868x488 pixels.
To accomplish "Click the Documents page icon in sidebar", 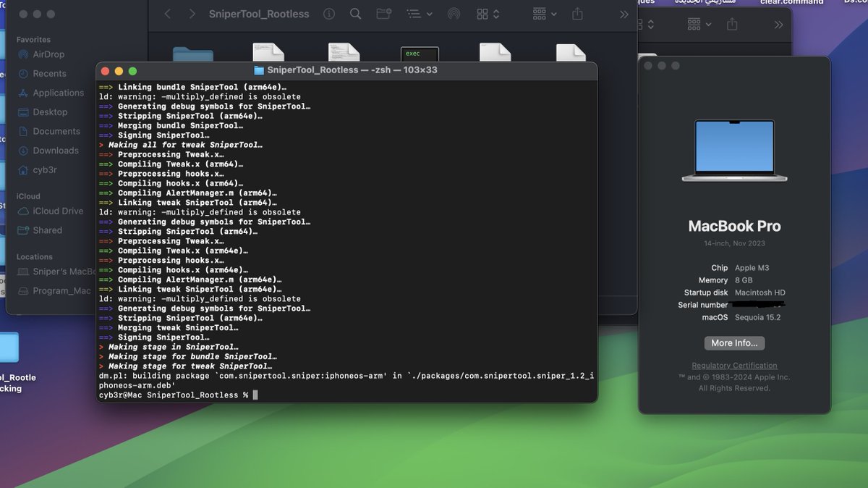I will click(22, 132).
